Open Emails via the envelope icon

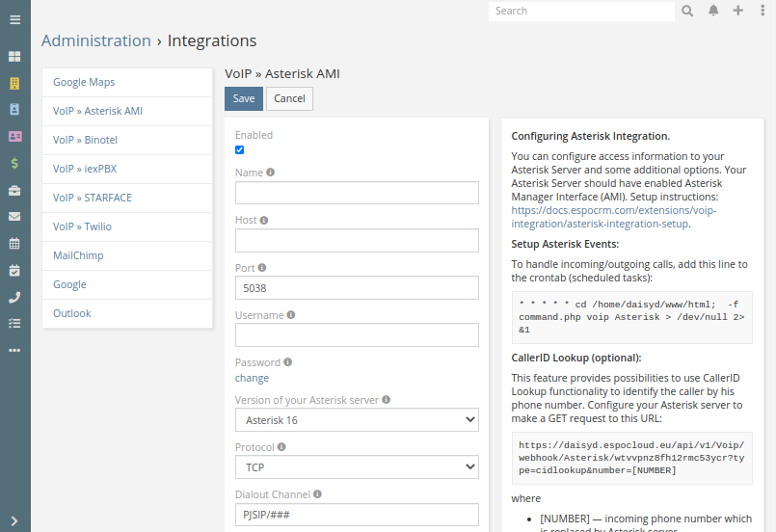pyautogui.click(x=14, y=216)
